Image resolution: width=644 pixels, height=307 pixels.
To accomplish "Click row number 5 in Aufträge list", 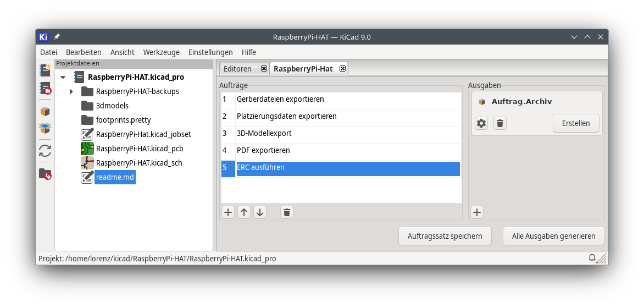I will pyautogui.click(x=228, y=169).
